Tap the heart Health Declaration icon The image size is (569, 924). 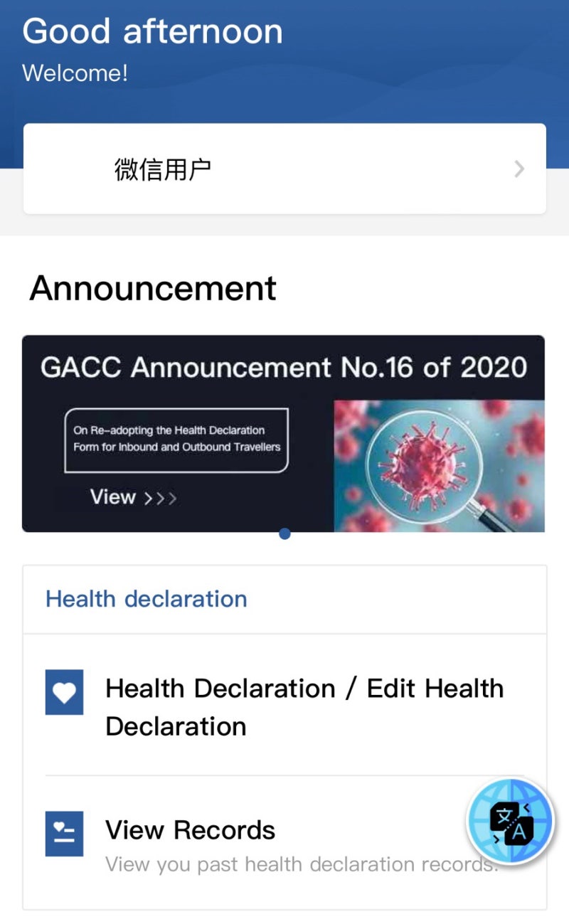point(64,691)
